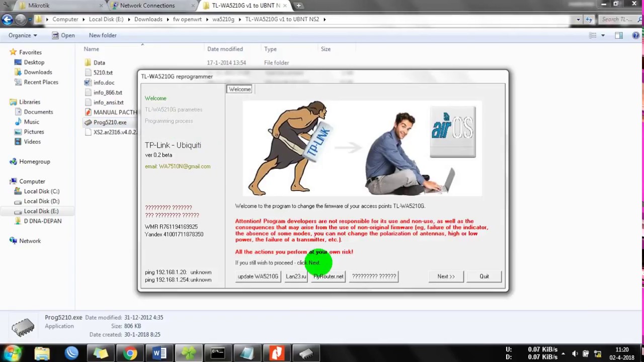The height and width of the screenshot is (362, 644).
Task: Close the Mikrotik tab
Action: pos(101,6)
